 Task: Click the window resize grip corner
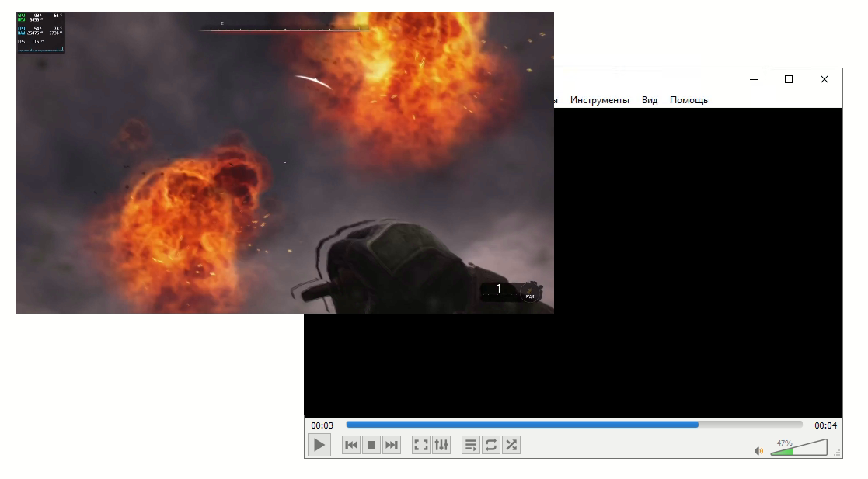837,453
